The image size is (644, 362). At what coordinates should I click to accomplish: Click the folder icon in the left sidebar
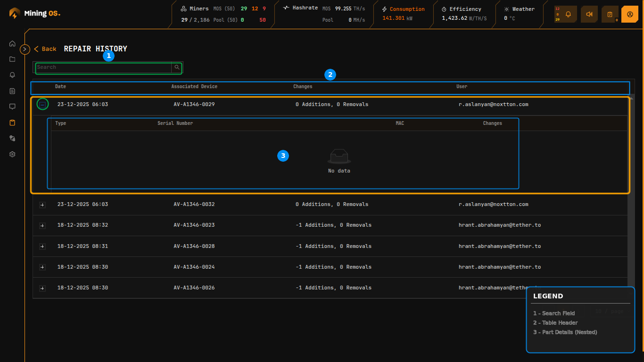click(x=12, y=59)
